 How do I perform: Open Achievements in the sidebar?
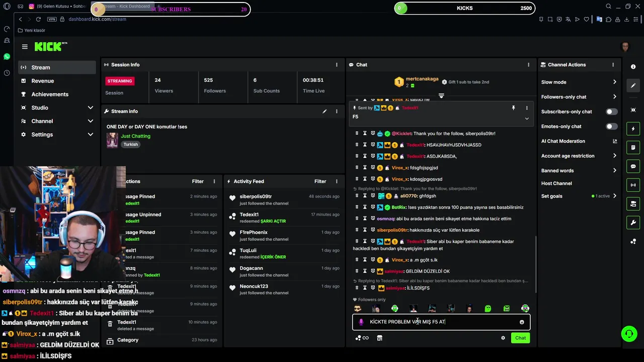tap(57, 95)
